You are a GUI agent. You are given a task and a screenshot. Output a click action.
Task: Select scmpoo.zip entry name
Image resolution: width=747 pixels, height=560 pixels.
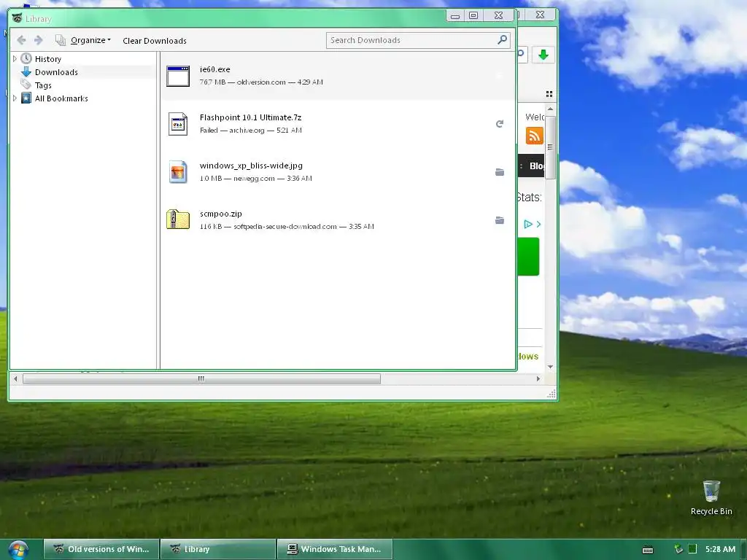(220, 214)
